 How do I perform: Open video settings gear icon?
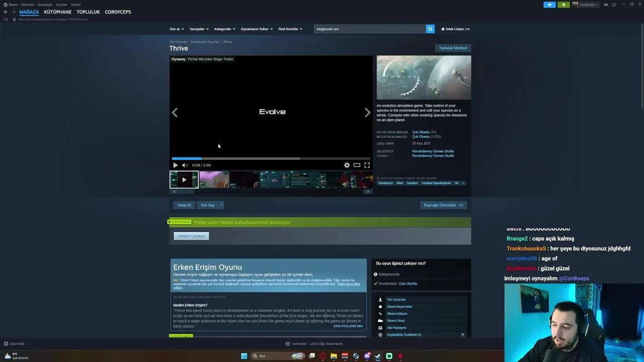pos(347,165)
